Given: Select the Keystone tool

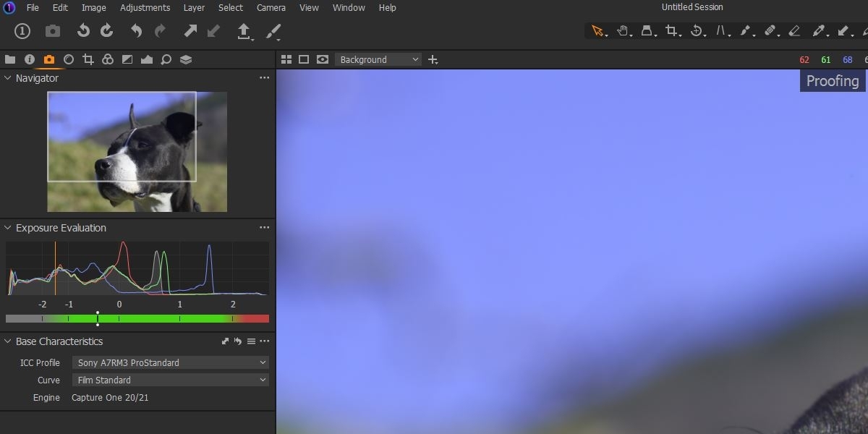Looking at the screenshot, I should 721,30.
